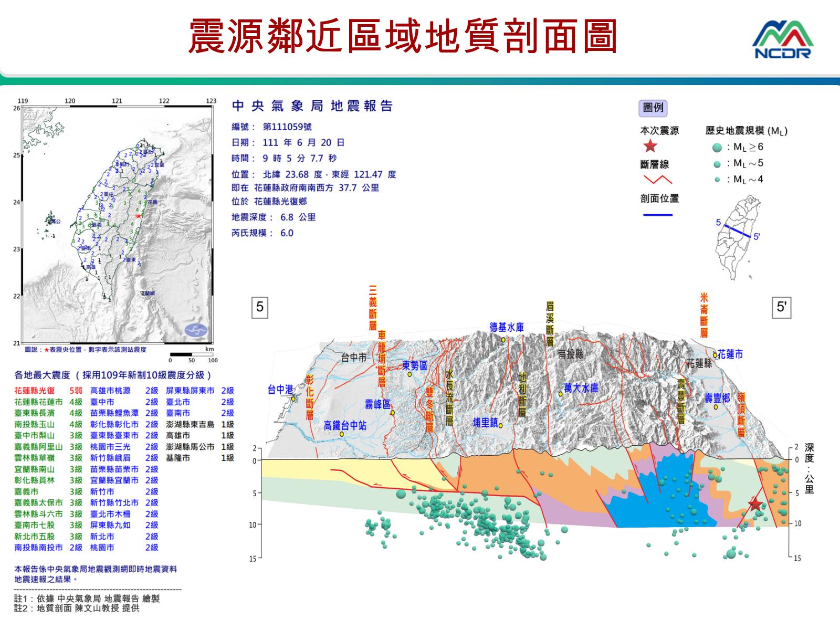Click the 萬大水庫 location label
This screenshot has height=630, width=840.
click(x=581, y=388)
